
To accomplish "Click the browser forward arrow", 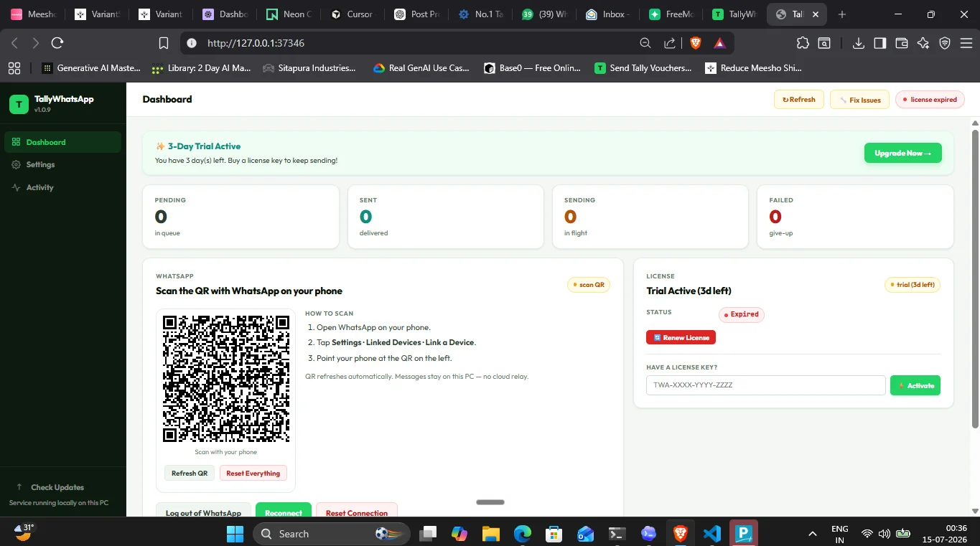I will click(36, 43).
